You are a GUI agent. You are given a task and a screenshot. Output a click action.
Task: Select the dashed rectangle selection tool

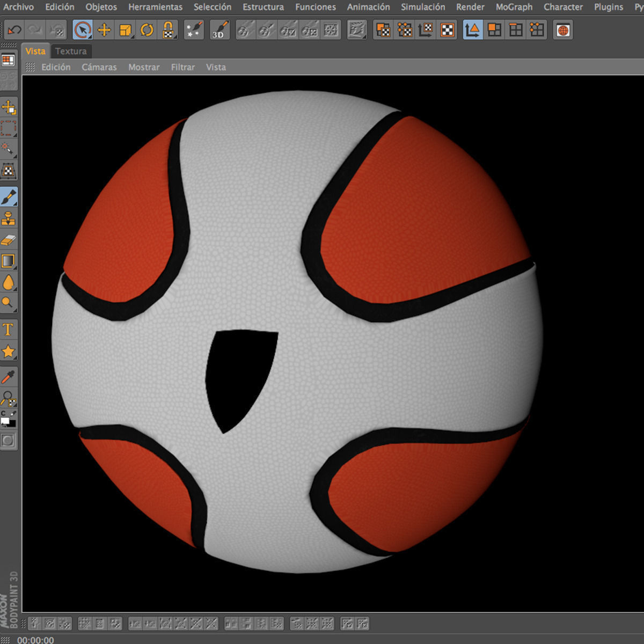click(x=9, y=129)
